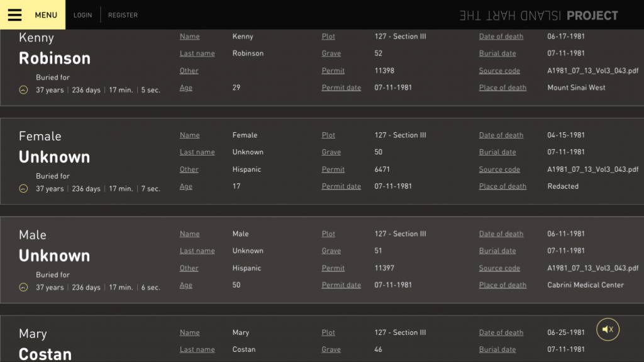The height and width of the screenshot is (362, 644).
Task: Open Kenny Robinson's name heading
Action: (55, 58)
